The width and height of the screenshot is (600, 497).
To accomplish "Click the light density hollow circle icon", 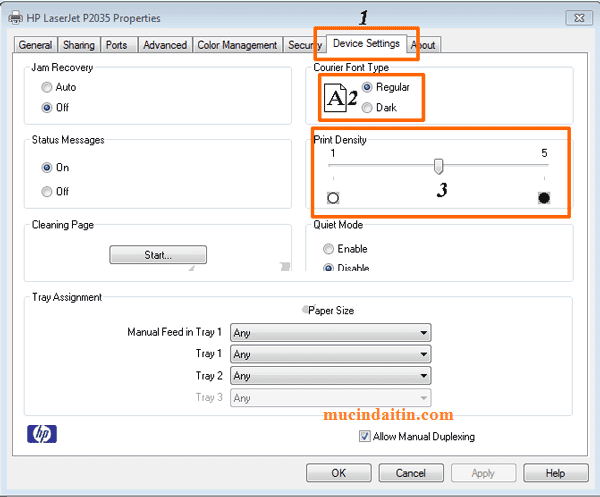I will click(333, 198).
